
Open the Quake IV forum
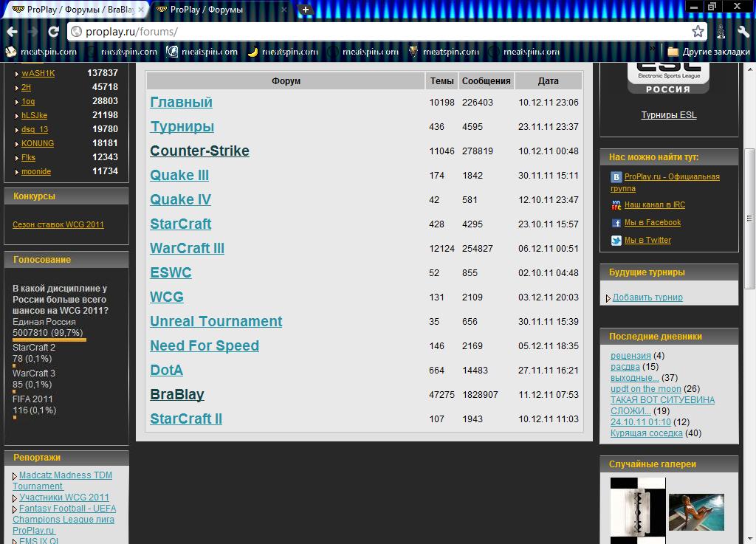pos(180,199)
